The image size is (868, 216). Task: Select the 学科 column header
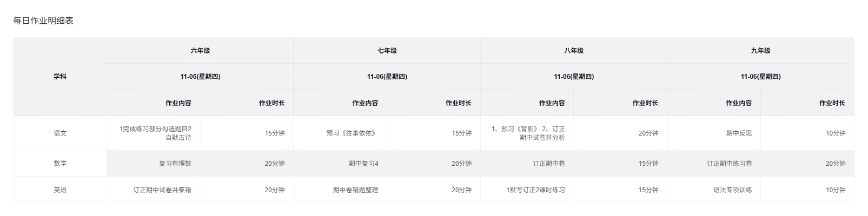point(60,77)
